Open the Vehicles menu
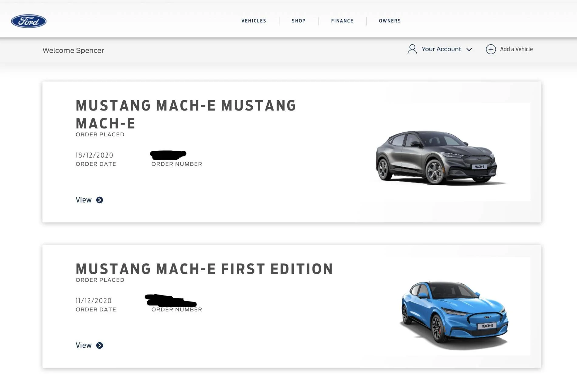Screen dimensions: 577x392 (254, 21)
